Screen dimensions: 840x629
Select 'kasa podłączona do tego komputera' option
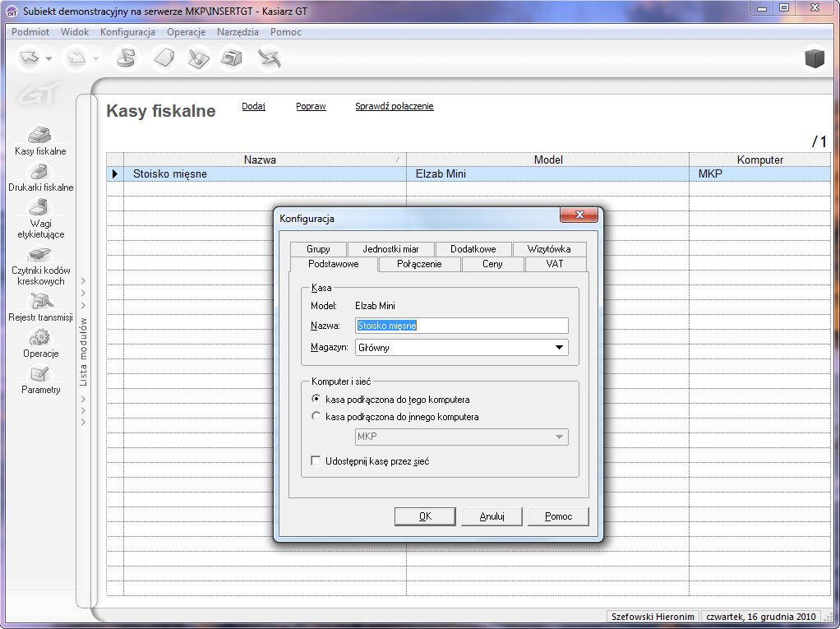pos(316,399)
